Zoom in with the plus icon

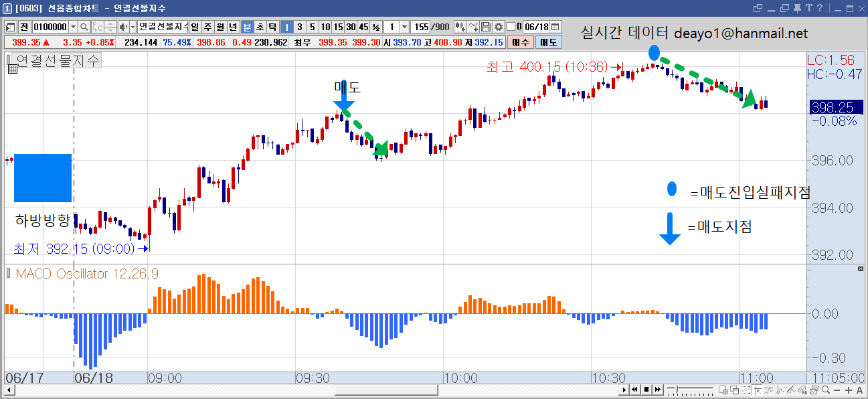click(849, 390)
